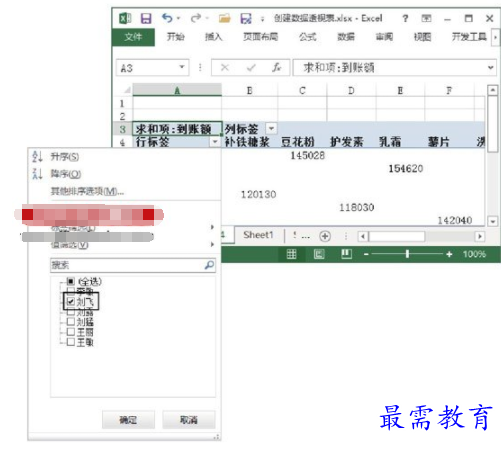Click the magnifier icon in the search box
Screen dimensions: 501x449
[x=209, y=265]
